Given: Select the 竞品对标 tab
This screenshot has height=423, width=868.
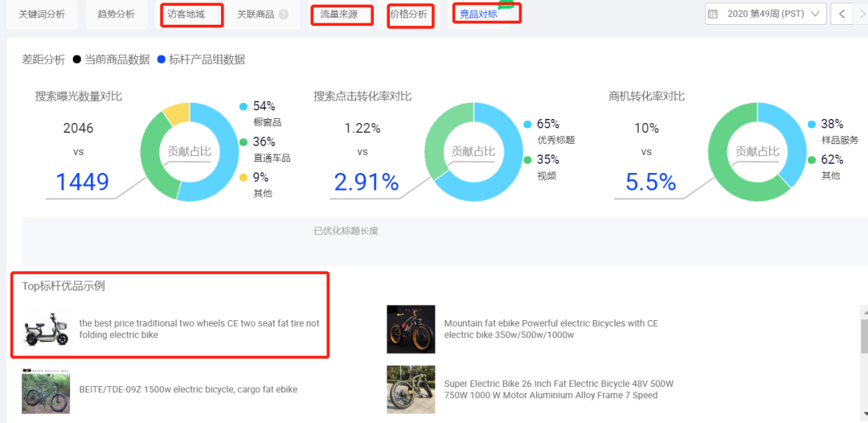Looking at the screenshot, I should pos(478,14).
